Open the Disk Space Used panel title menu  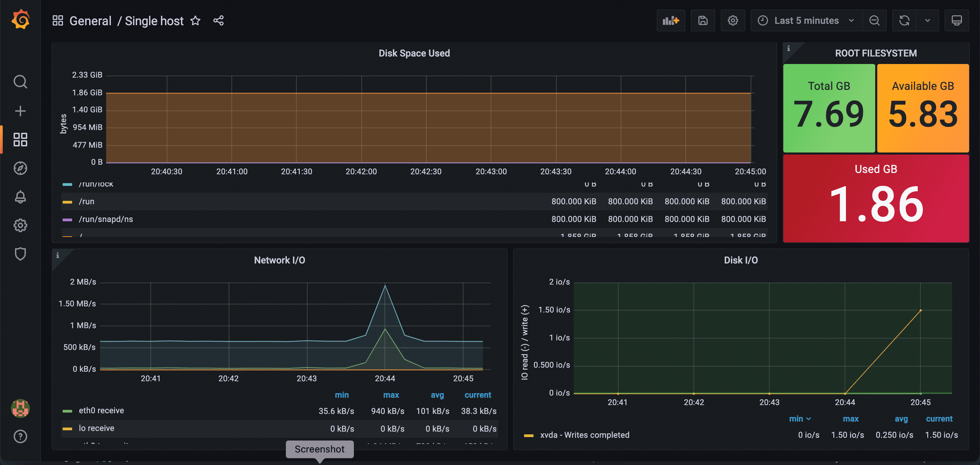pos(414,53)
